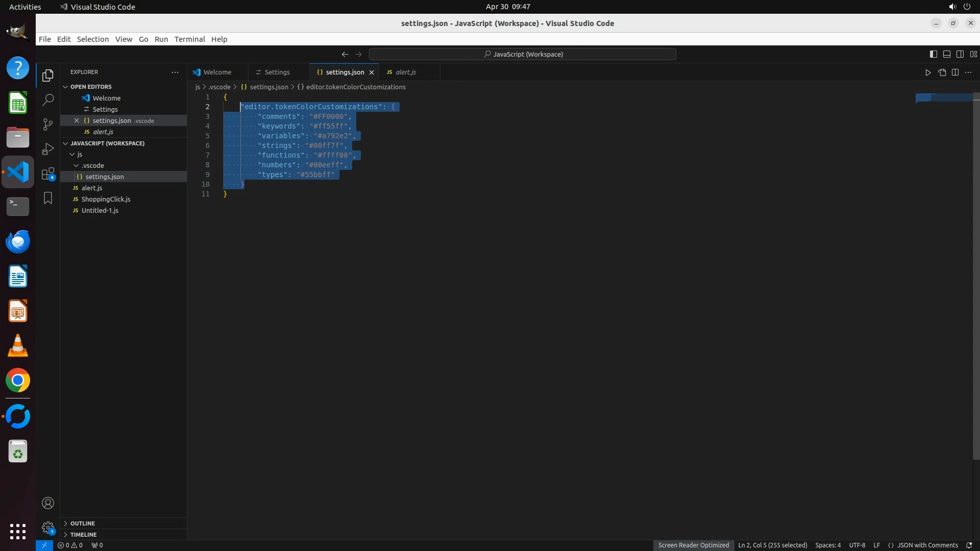Open Run and Debug view icon
This screenshot has width=980, height=551.
pyautogui.click(x=48, y=148)
